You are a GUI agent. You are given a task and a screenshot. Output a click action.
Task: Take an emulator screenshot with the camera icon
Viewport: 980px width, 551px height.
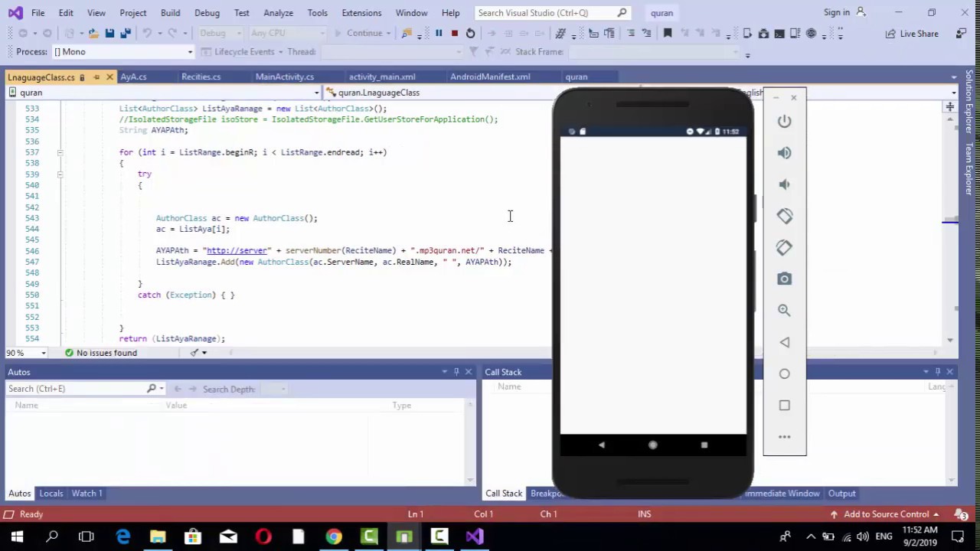point(784,279)
